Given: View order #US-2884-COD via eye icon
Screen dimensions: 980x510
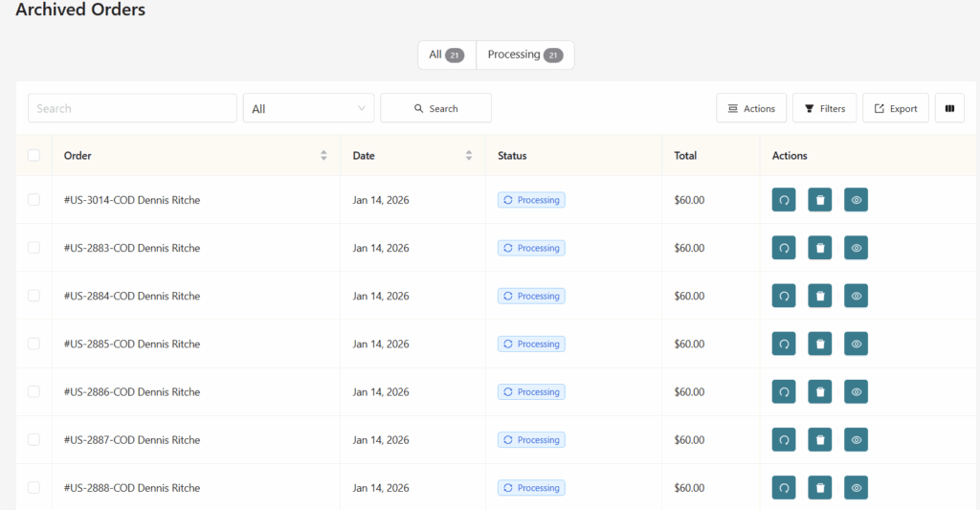Looking at the screenshot, I should 856,296.
